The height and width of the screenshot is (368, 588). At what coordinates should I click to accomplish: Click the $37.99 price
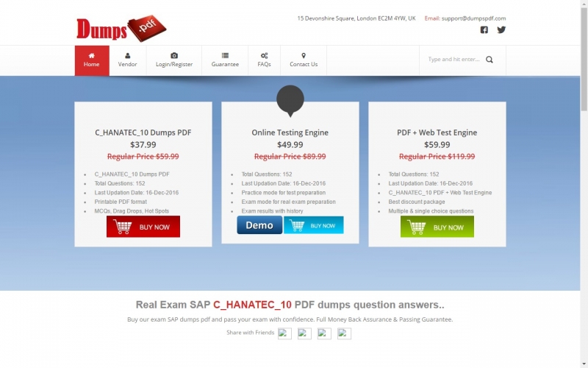pos(143,144)
